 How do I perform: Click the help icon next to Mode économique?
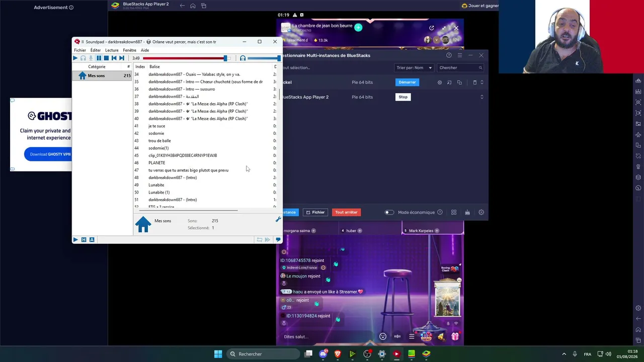pos(440,212)
